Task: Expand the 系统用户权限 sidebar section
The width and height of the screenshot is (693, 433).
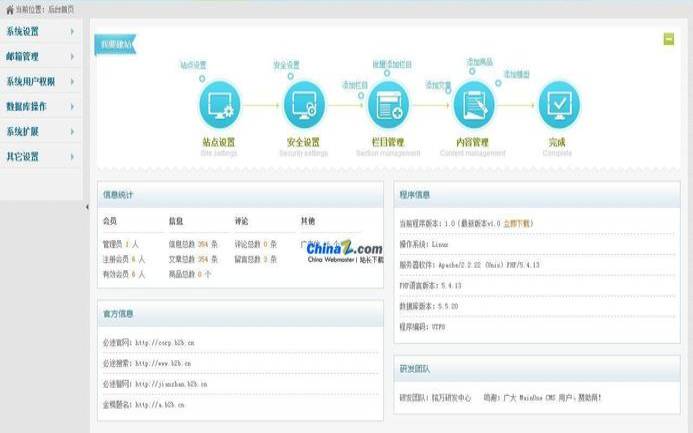Action: pyautogui.click(x=40, y=81)
